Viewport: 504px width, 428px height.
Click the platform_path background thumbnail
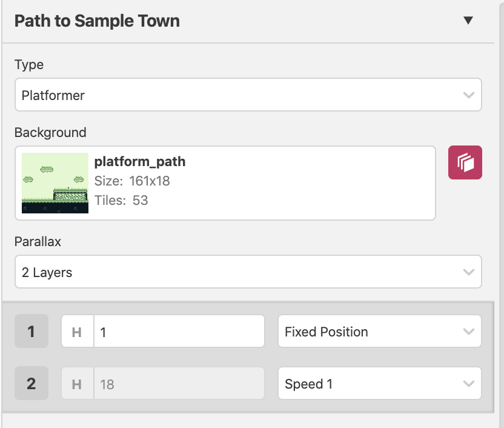[x=55, y=183]
